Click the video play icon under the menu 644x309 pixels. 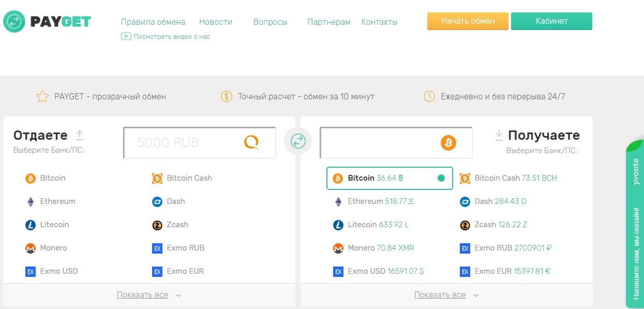[x=126, y=36]
